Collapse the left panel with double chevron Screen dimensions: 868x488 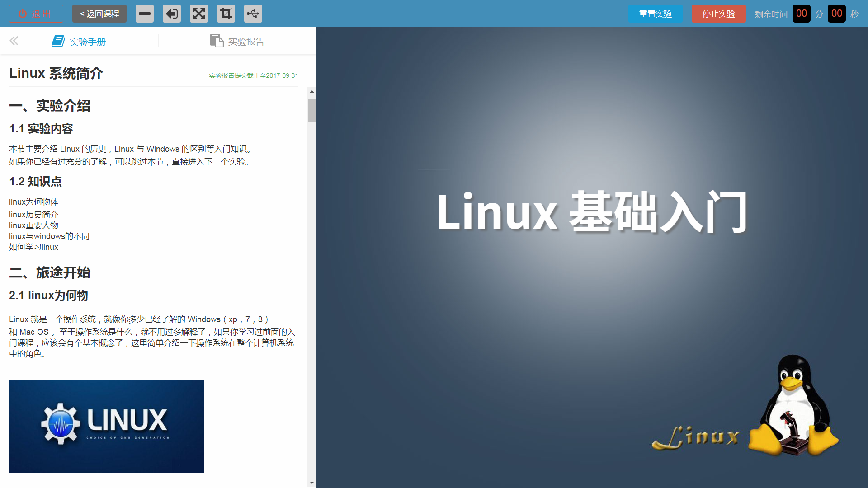coord(14,41)
